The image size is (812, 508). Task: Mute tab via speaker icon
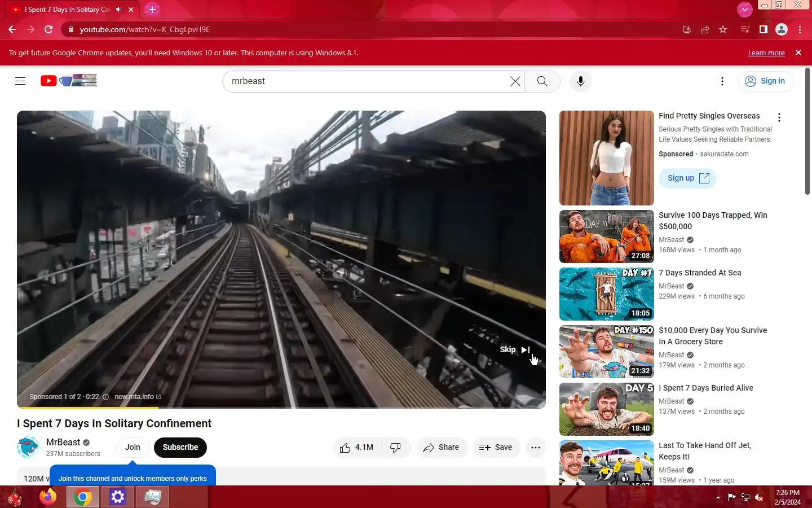[x=118, y=10]
